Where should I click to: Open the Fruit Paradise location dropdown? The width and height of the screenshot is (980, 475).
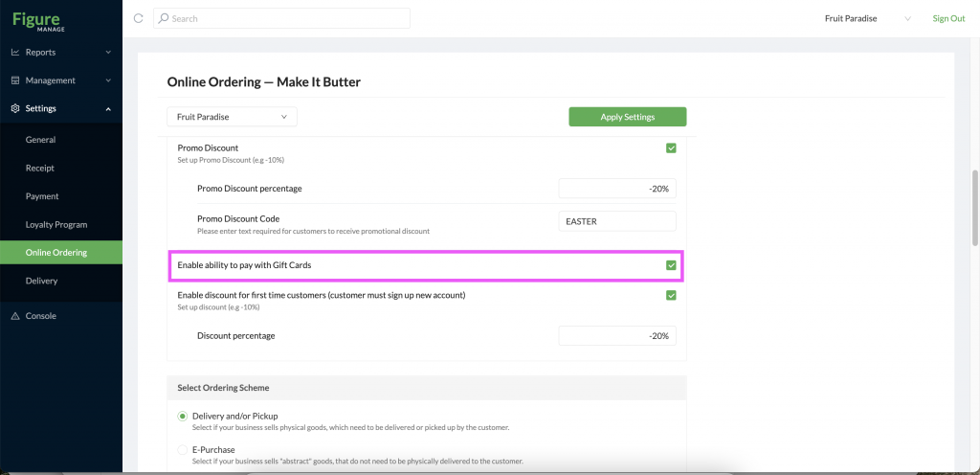(232, 117)
